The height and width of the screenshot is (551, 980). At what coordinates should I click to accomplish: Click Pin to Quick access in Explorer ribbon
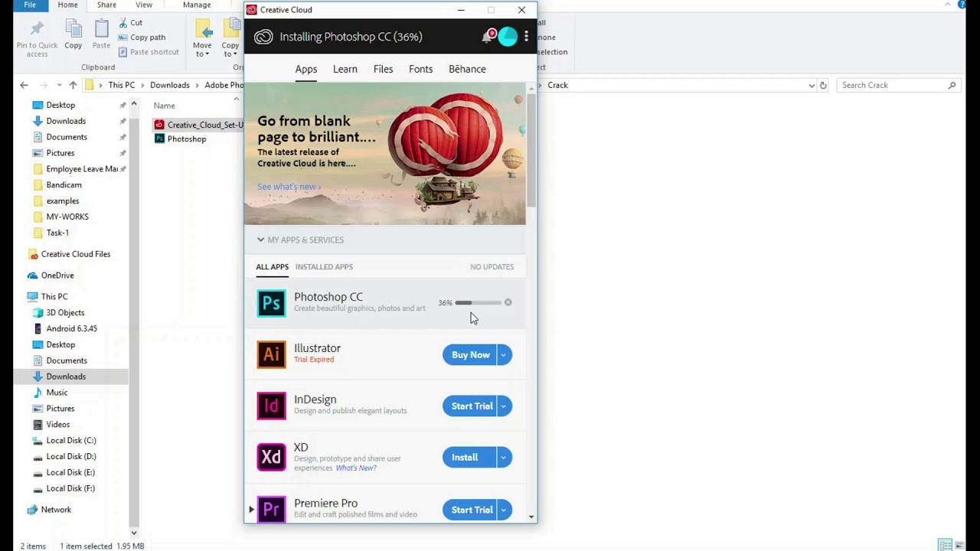click(37, 38)
